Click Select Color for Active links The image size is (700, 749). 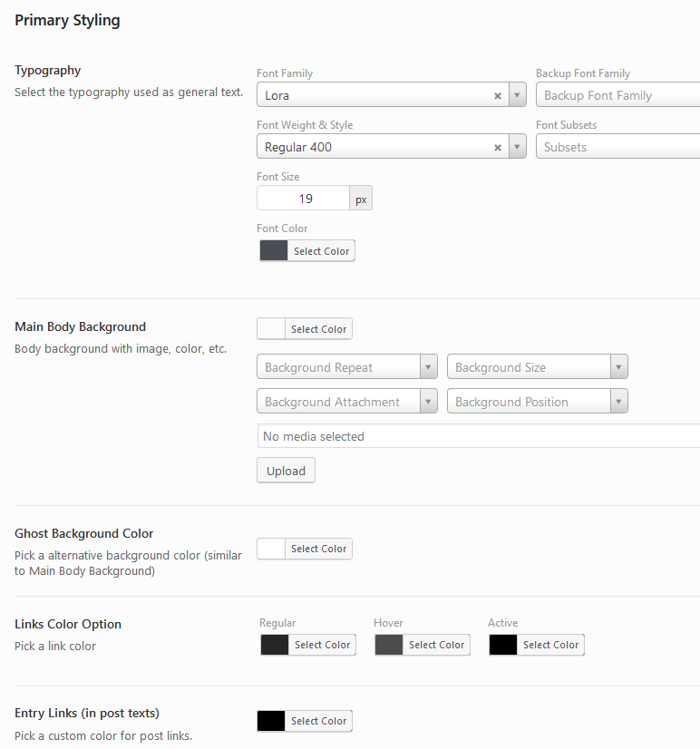coord(550,645)
